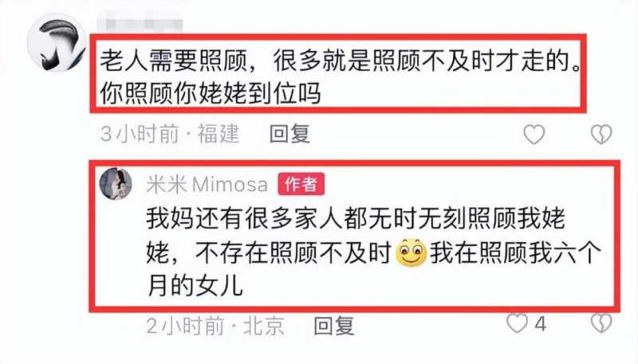Tap the smiley emoji in the reply
Viewport: 638px width, 364px height.
(x=411, y=252)
